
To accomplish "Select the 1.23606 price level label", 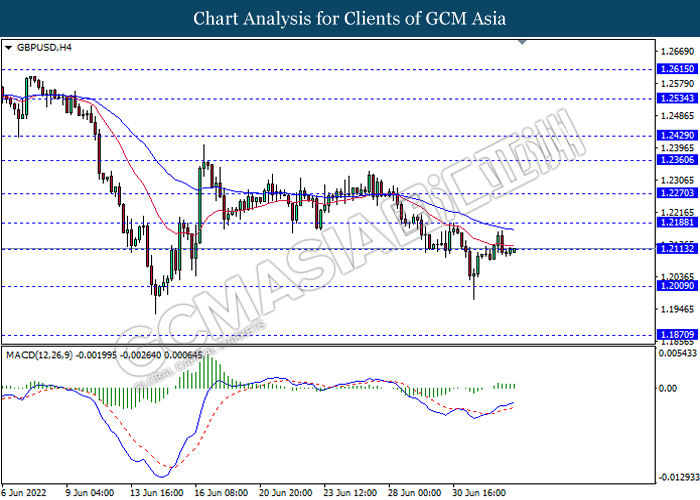I will point(677,160).
